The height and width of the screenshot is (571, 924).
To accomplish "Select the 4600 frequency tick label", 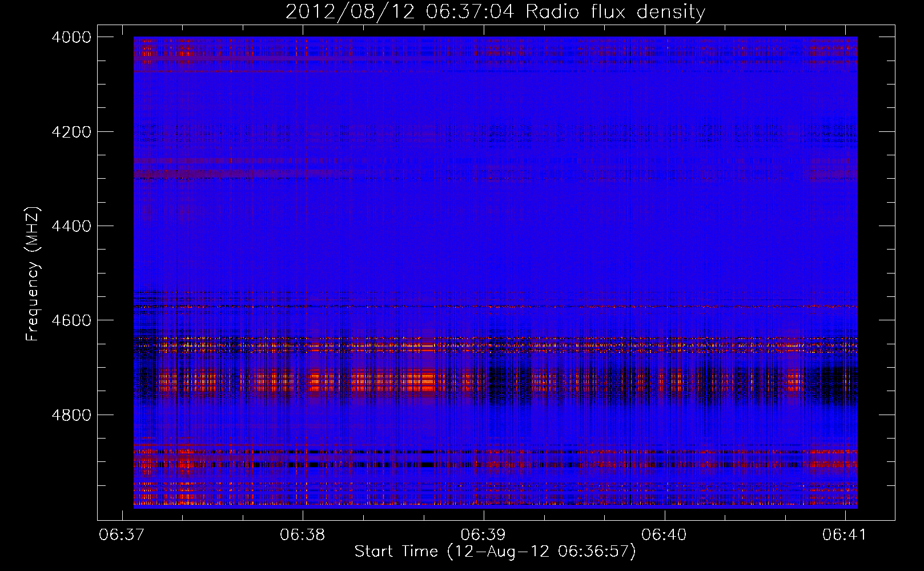I will pyautogui.click(x=71, y=320).
